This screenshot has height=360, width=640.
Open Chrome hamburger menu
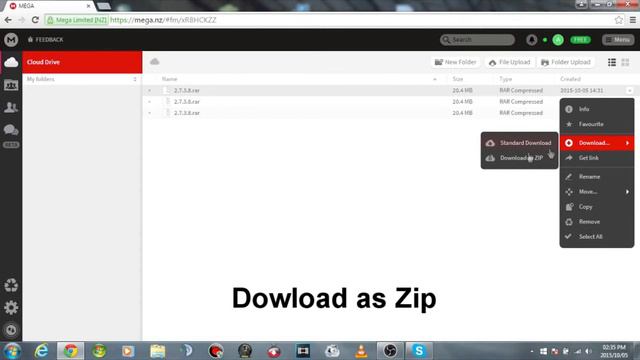(x=632, y=20)
